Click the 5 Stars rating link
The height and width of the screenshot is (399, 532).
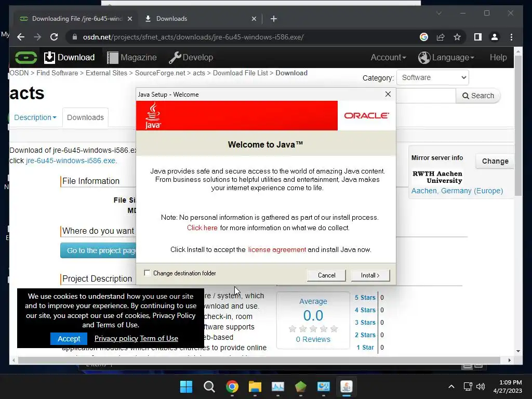tap(365, 298)
